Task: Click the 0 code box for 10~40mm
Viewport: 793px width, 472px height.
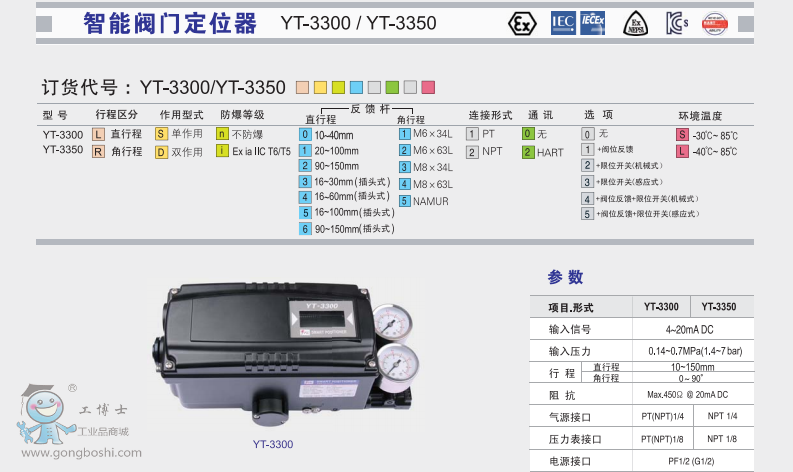Action: (x=305, y=135)
